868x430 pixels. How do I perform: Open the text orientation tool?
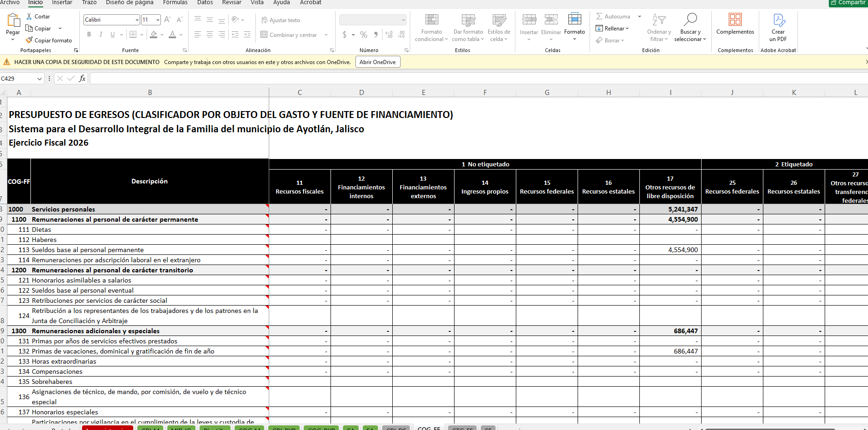(235, 20)
